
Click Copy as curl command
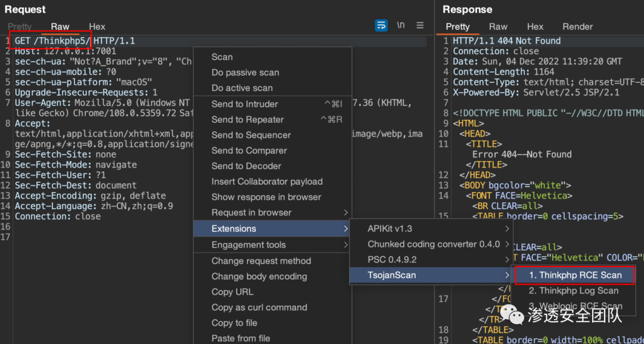[x=259, y=308]
